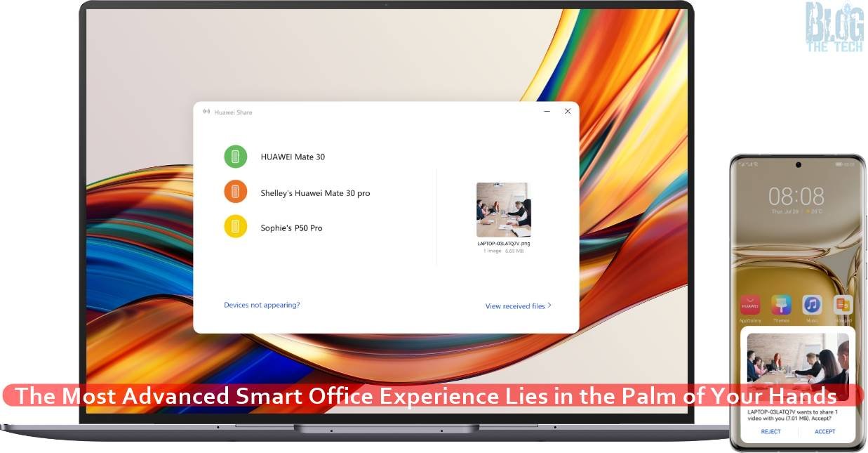Viewport: 868px width, 453px height.
Task: Close the Huawei Share dialog
Action: pos(568,111)
